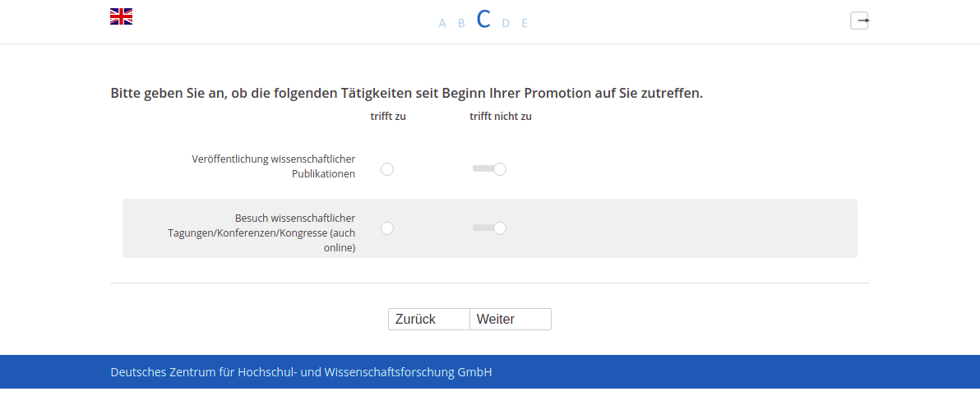This screenshot has height=396, width=980.
Task: Click the exit survey arrow icon
Action: point(859,21)
